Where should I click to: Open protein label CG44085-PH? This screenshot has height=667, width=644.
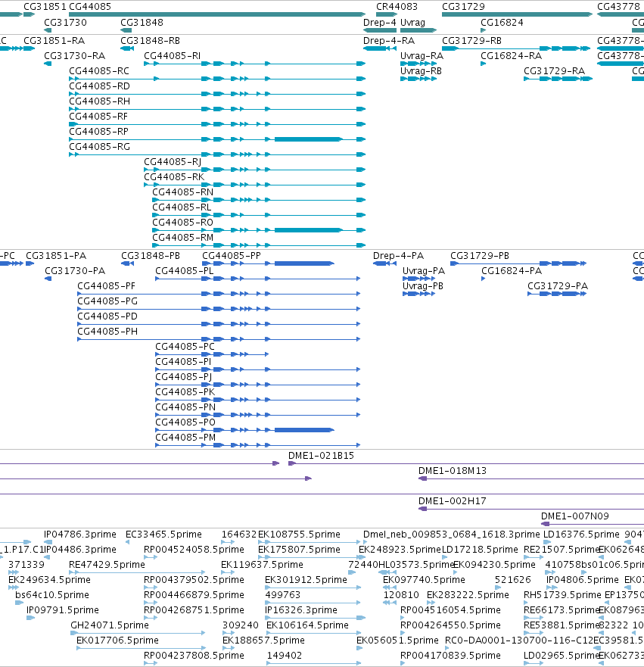pyautogui.click(x=107, y=332)
